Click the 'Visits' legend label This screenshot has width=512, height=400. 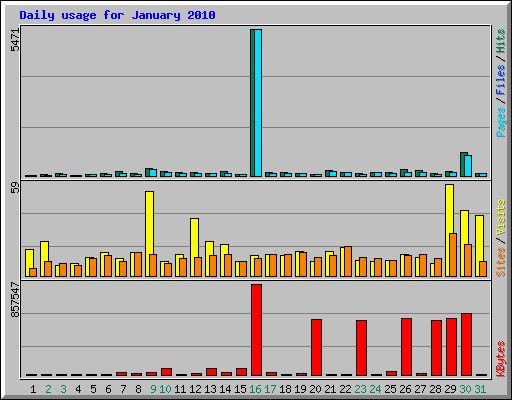pyautogui.click(x=501, y=217)
